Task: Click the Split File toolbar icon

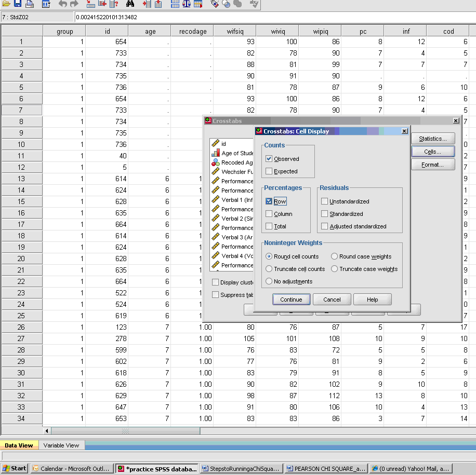Action: click(x=175, y=4)
